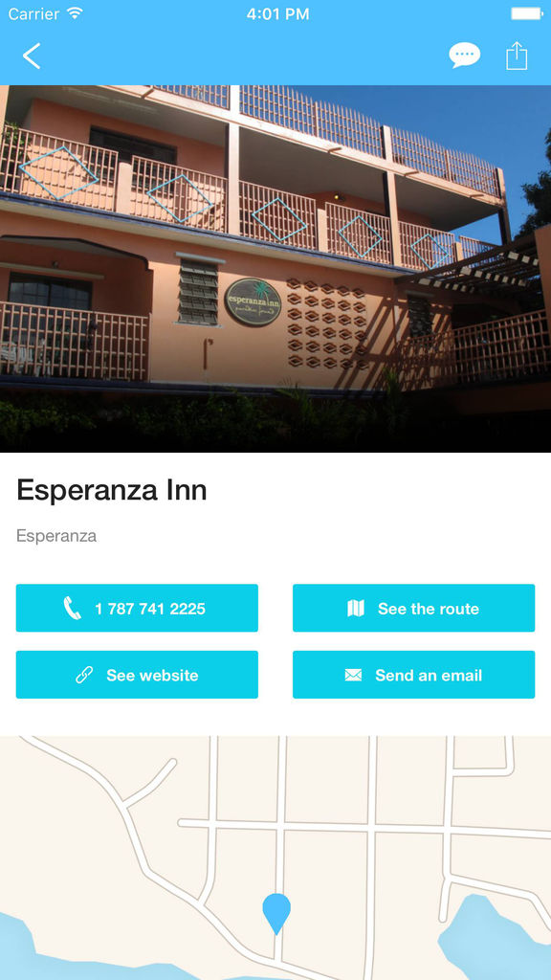Viewport: 551px width, 980px height.
Task: Choose Send an email
Action: pos(413,675)
